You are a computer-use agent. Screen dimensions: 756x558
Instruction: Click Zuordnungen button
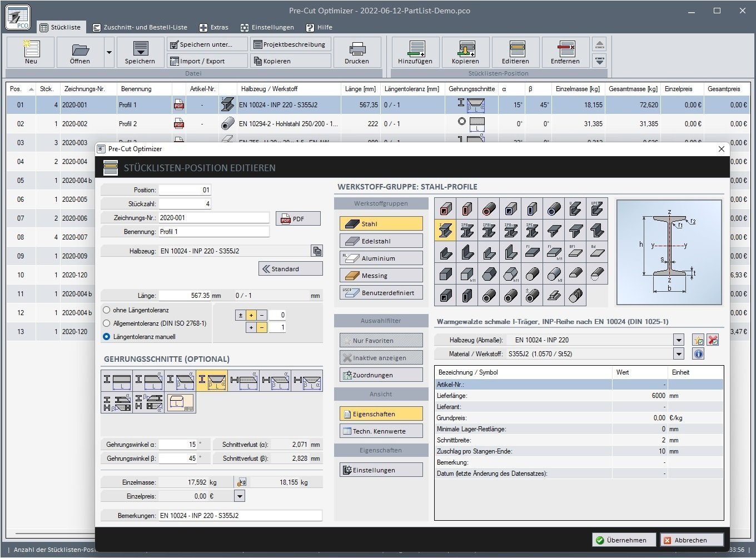coord(381,375)
